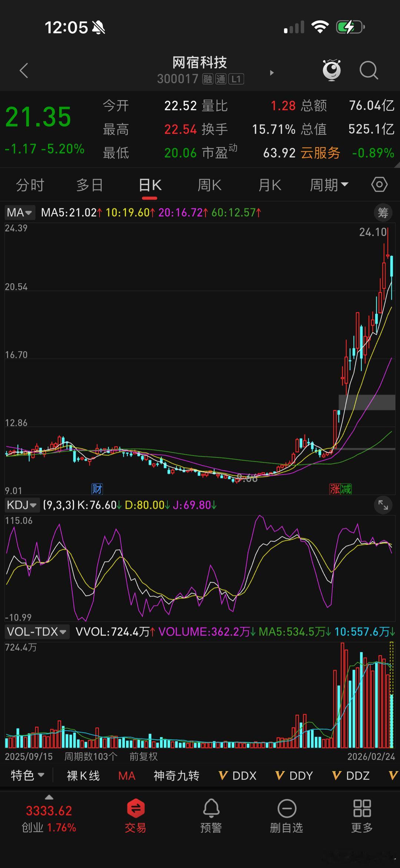Open the 云服务 sector link
400x868 pixels.
320,153
